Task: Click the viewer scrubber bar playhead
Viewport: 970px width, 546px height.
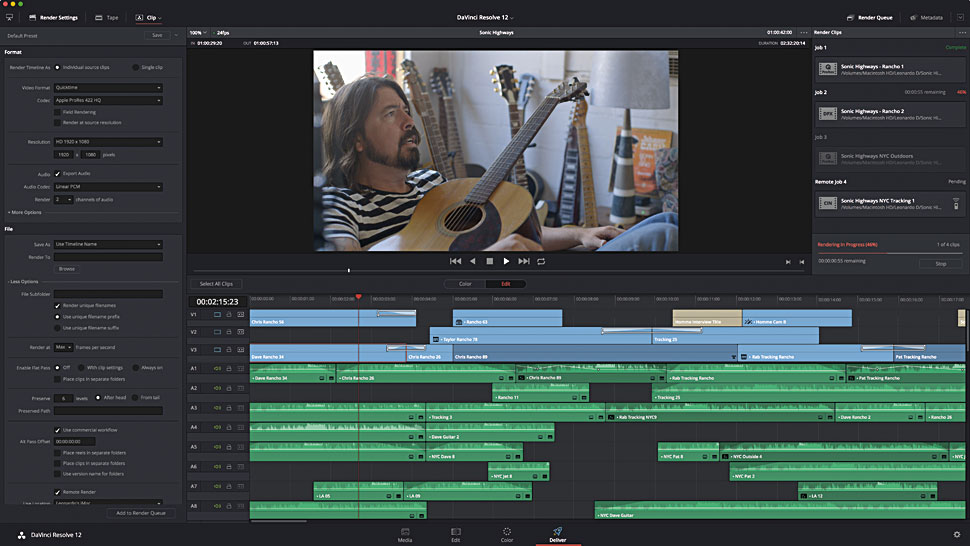Action: coord(349,270)
